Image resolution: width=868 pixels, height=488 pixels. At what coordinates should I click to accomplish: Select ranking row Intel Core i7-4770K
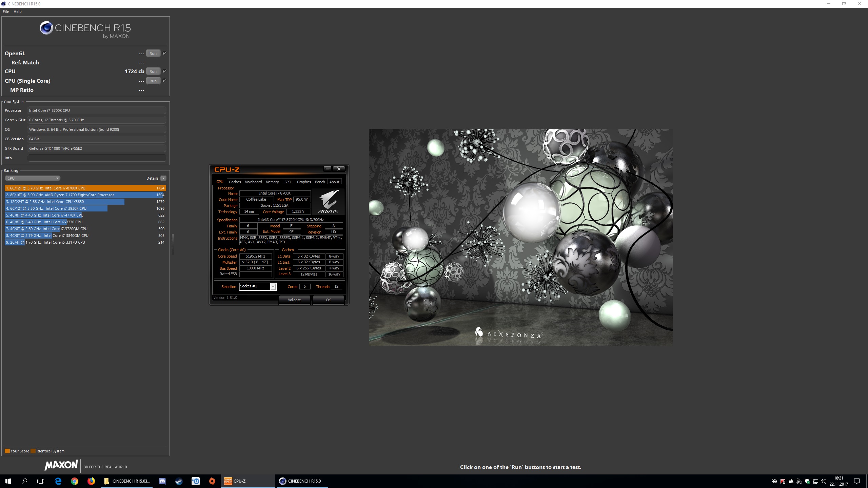[x=85, y=215]
